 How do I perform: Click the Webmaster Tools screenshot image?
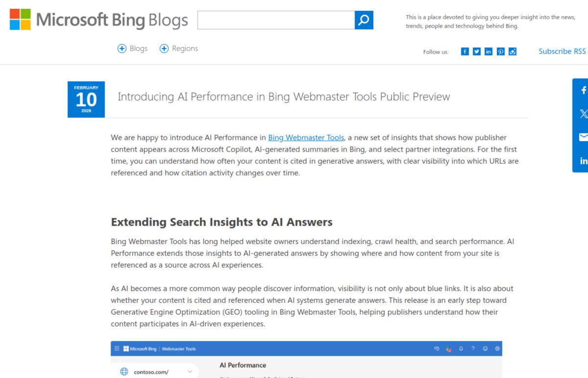(306, 359)
